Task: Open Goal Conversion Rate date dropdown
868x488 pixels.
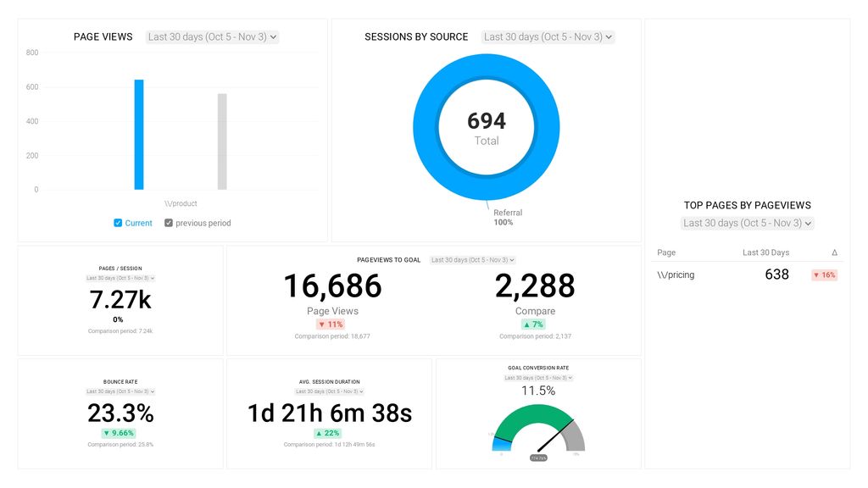Action: pyautogui.click(x=538, y=378)
